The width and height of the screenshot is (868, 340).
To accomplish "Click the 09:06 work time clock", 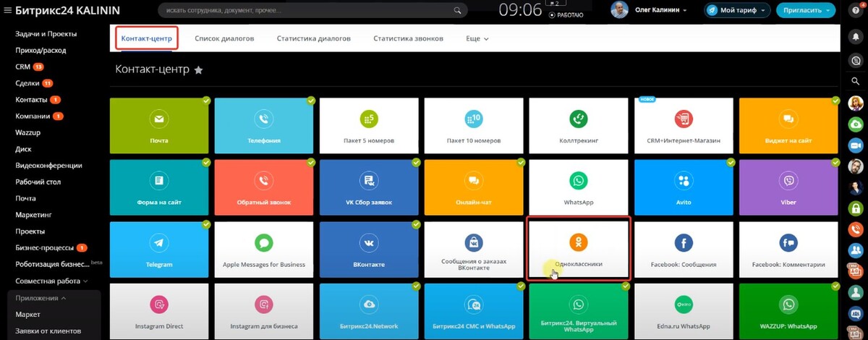I will tap(521, 10).
